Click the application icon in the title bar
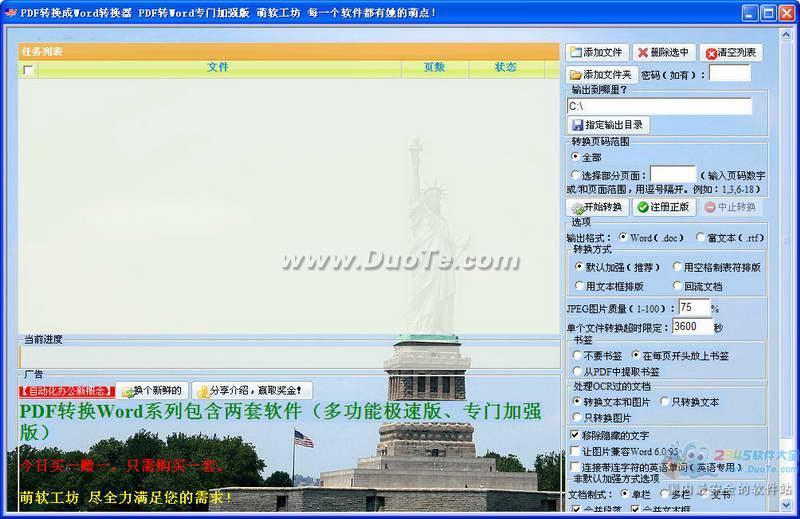The image size is (800, 519). (10, 12)
